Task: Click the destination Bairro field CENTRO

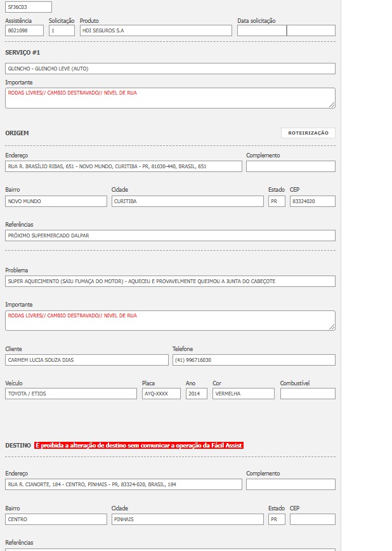Action: 56,519
